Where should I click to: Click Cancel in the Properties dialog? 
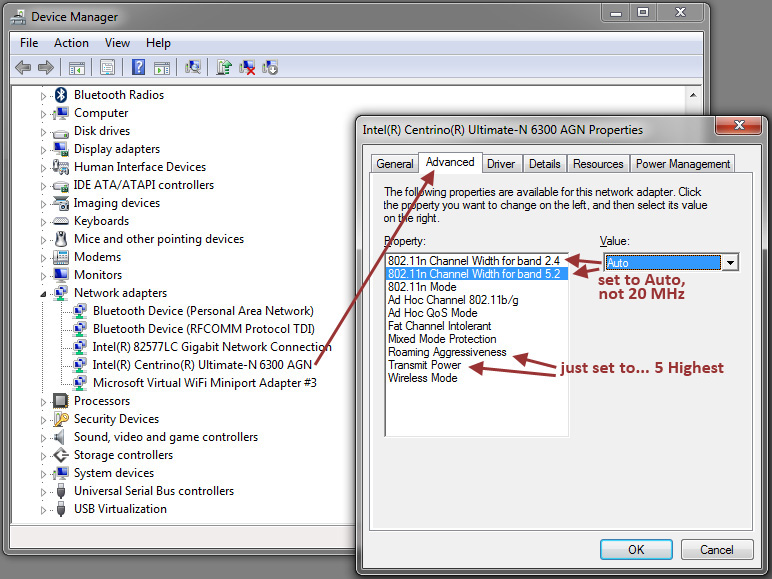[x=716, y=549]
